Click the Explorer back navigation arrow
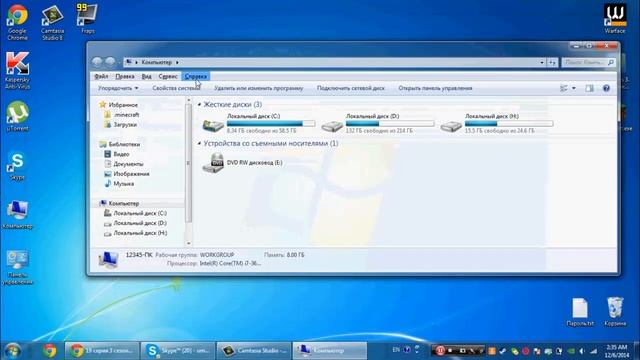The height and width of the screenshot is (360, 640). click(x=97, y=62)
